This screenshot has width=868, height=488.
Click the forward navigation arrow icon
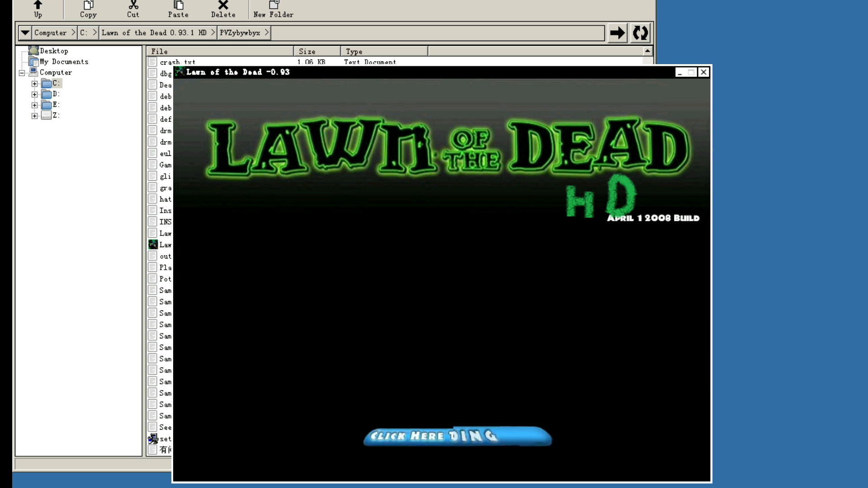(617, 33)
